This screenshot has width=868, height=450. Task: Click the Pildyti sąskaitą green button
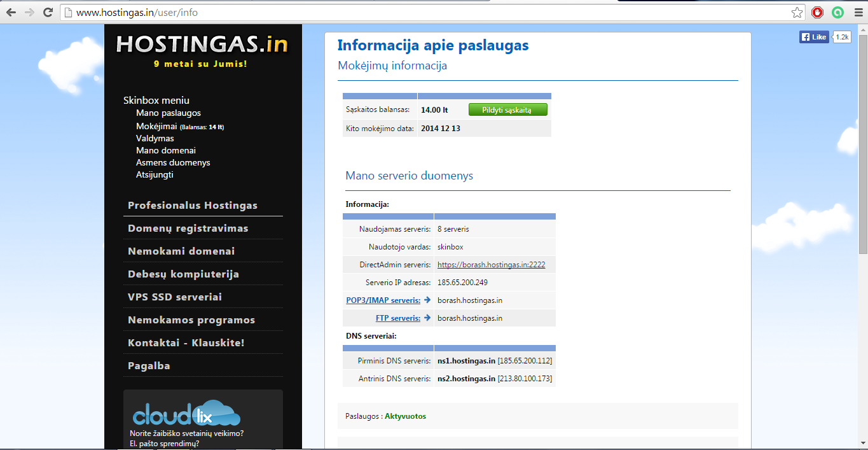point(507,109)
